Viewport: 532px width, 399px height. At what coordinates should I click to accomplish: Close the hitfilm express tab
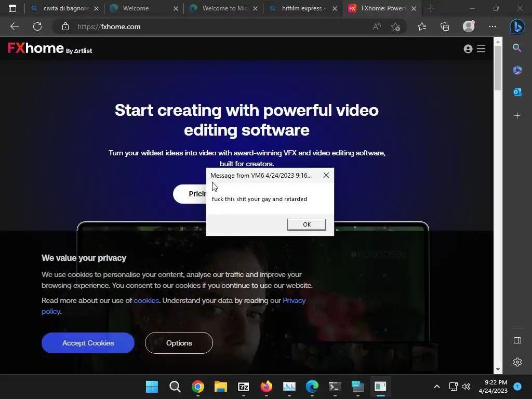(335, 8)
